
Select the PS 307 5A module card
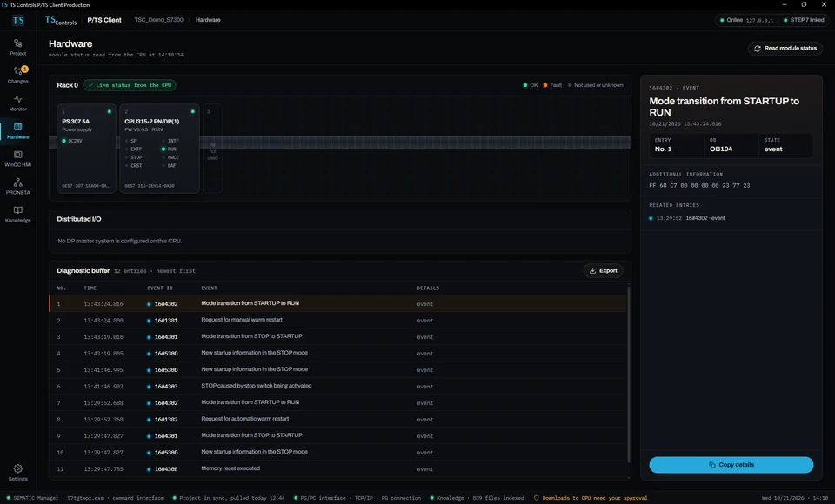click(86, 149)
